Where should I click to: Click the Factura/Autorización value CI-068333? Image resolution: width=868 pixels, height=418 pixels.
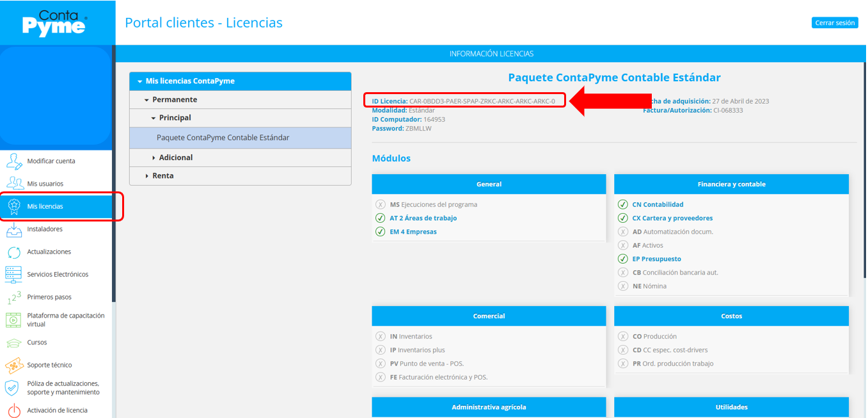(728, 110)
